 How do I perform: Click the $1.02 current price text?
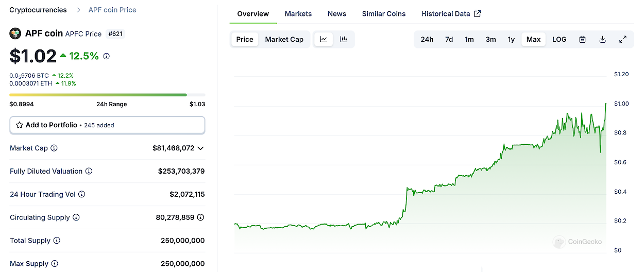pyautogui.click(x=33, y=56)
